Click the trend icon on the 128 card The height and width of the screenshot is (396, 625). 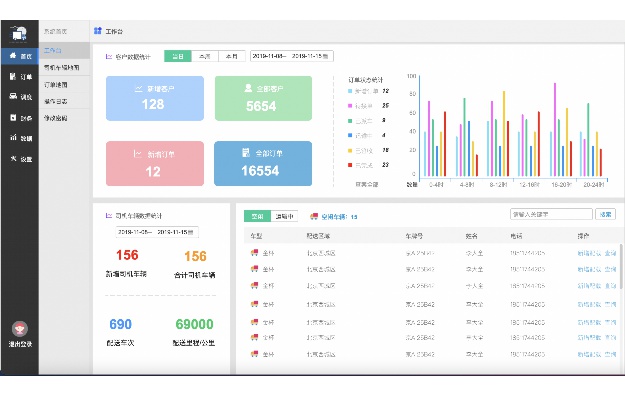click(138, 89)
